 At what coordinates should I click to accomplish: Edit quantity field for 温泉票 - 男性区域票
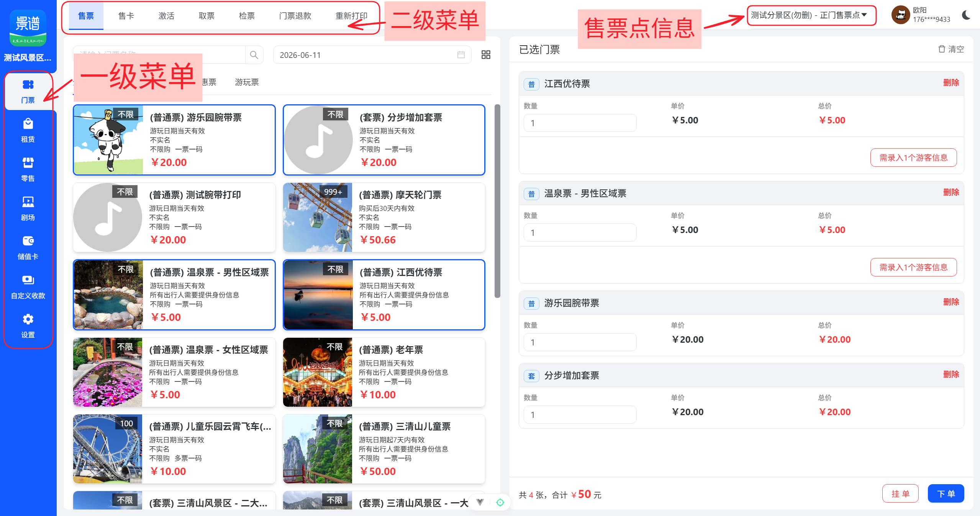pyautogui.click(x=580, y=233)
